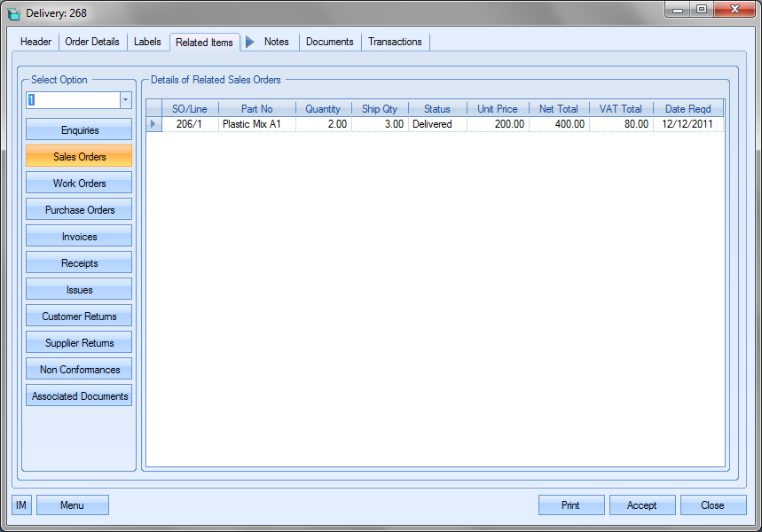Open Non Conformances list
This screenshot has width=762, height=532.
point(80,370)
